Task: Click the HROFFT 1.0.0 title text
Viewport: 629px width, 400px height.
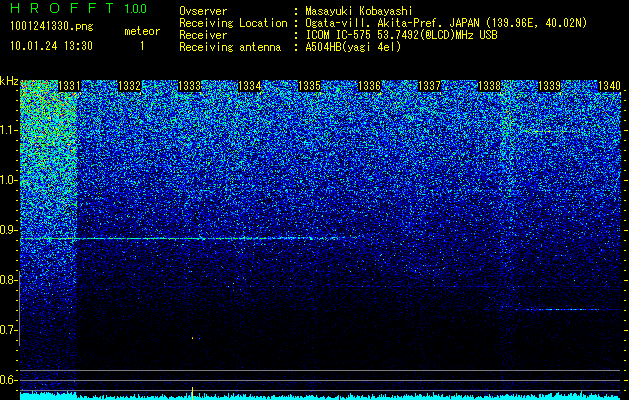Action: coord(79,8)
